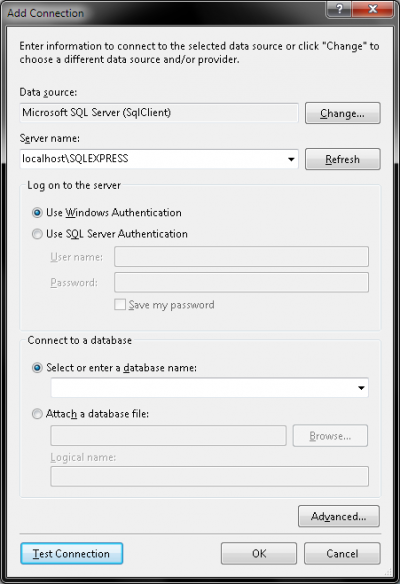Refresh the server name list
400x584 pixels.
(343, 159)
